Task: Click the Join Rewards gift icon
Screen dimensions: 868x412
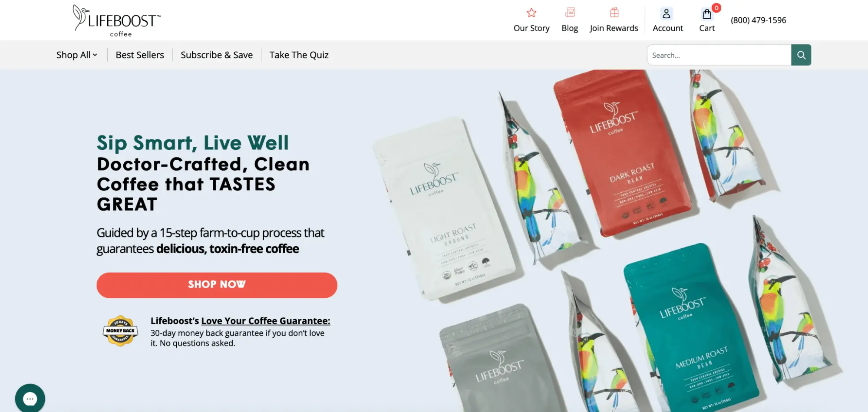Action: (614, 13)
